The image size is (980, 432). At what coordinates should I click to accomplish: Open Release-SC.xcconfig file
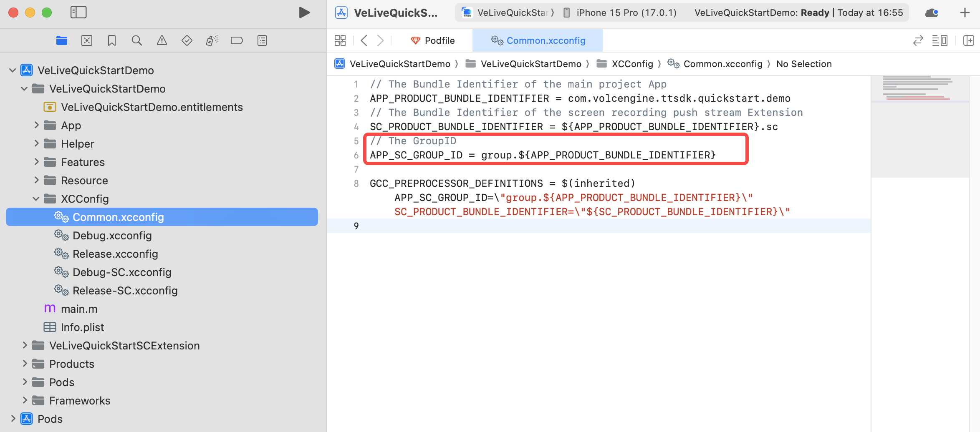[116, 291]
